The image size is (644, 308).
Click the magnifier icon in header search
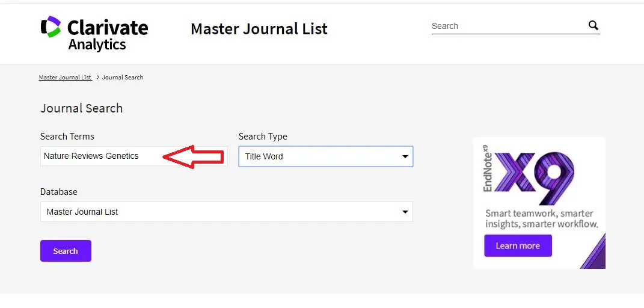coord(593,25)
